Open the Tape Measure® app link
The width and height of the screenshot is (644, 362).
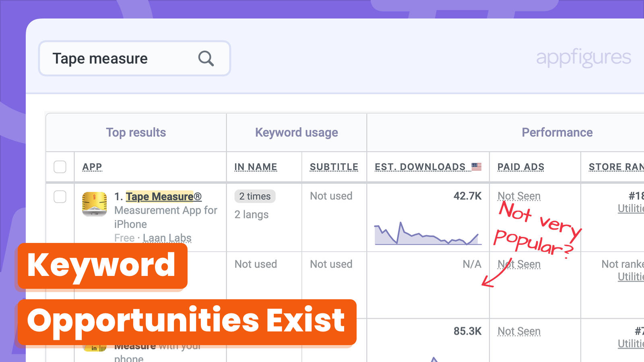(163, 196)
